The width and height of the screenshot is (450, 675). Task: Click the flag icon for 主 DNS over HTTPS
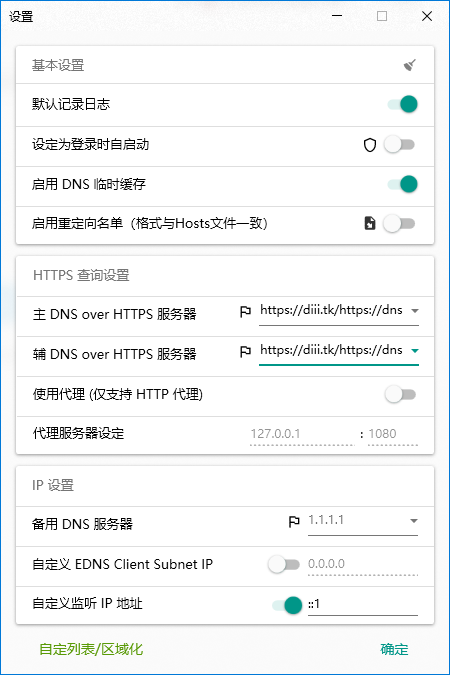pos(245,312)
